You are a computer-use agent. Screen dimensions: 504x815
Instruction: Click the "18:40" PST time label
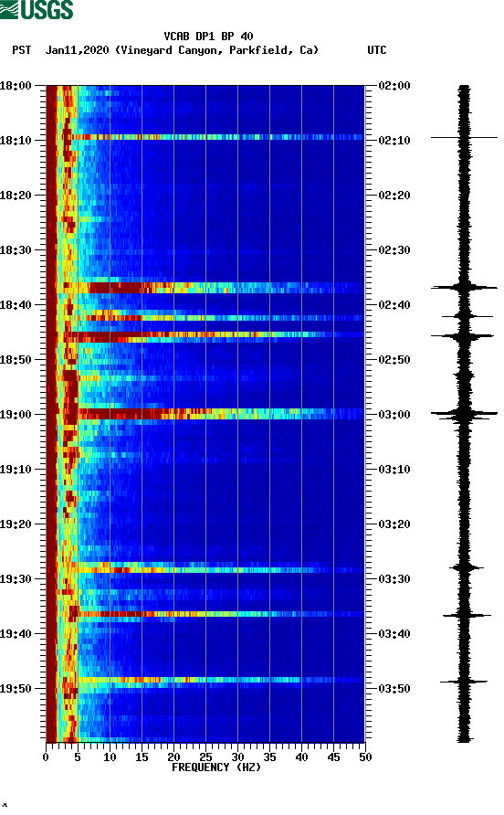pyautogui.click(x=16, y=305)
